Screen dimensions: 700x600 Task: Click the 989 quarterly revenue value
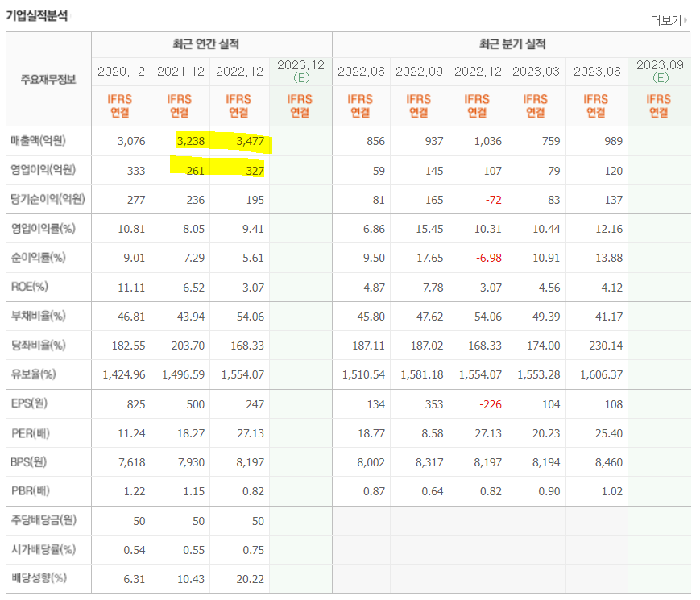tap(613, 141)
